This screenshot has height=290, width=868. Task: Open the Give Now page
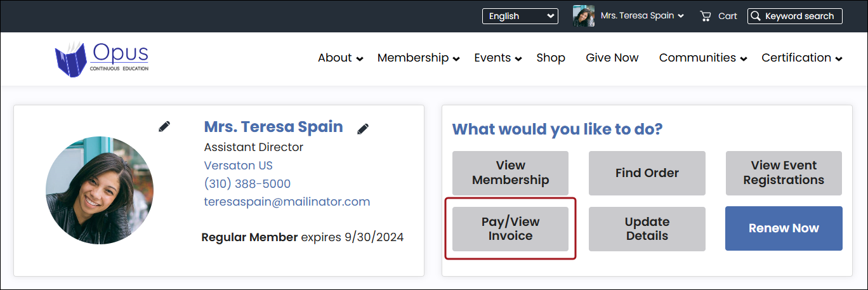point(612,58)
